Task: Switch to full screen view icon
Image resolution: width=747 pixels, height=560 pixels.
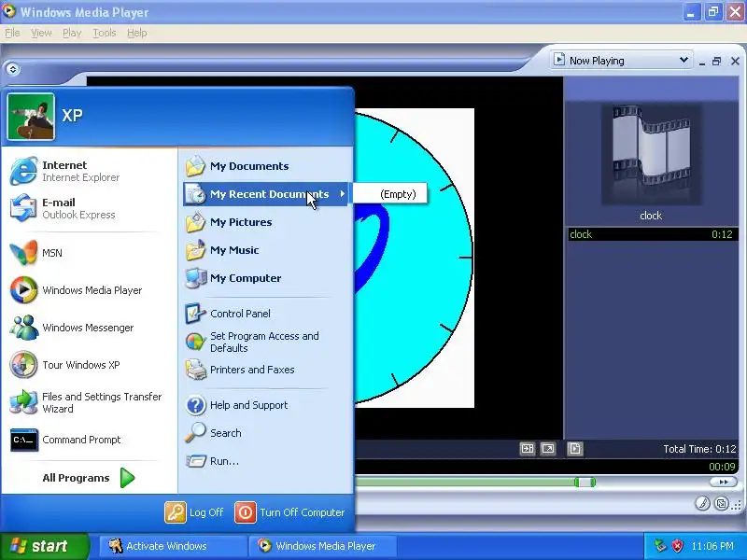Action: tap(548, 449)
